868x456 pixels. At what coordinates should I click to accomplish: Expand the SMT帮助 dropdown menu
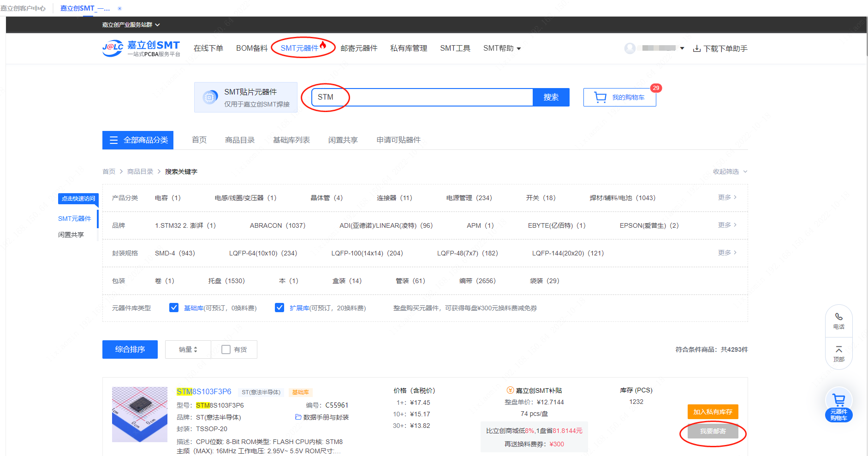502,48
